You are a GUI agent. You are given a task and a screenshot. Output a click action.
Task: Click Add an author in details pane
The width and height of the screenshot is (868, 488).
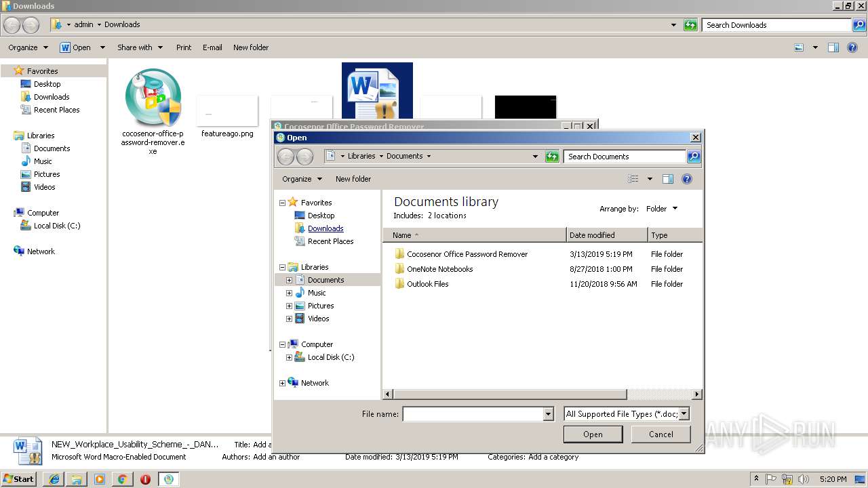click(276, 457)
